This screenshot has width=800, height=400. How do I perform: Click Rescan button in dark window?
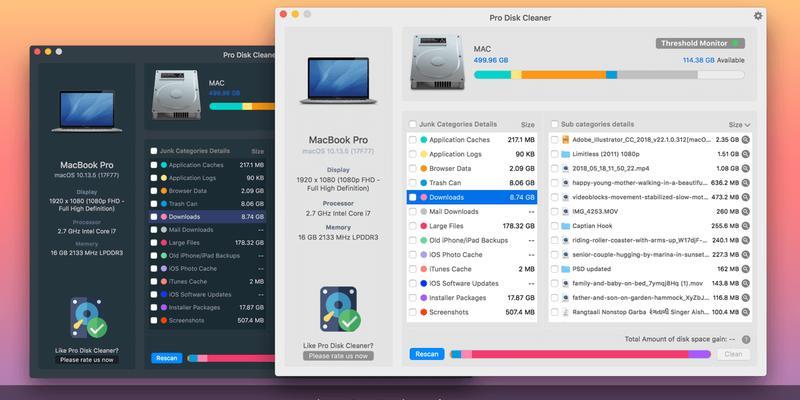pos(167,358)
